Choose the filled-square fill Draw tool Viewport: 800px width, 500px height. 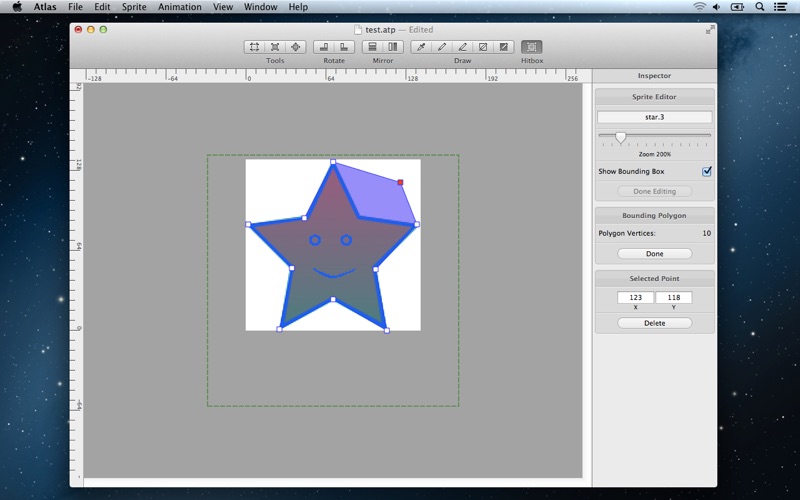click(504, 47)
